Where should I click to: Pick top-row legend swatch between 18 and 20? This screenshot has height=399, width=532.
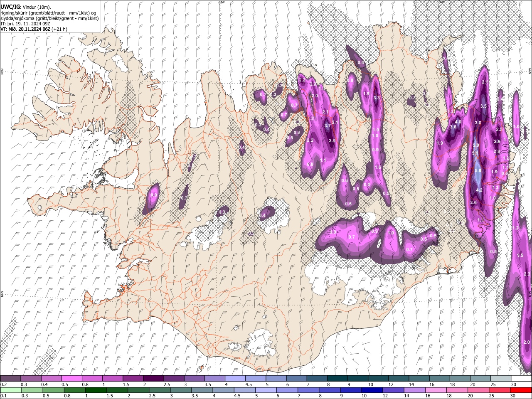click(x=460, y=379)
